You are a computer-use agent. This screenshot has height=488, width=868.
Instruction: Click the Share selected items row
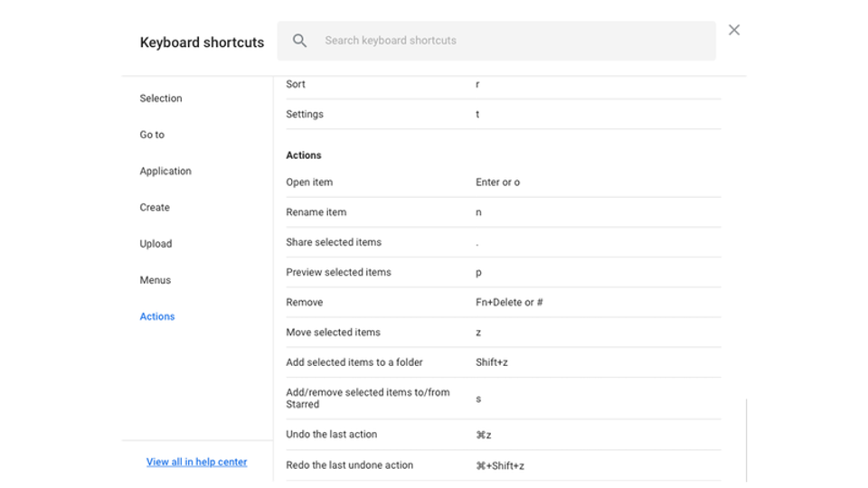click(x=504, y=242)
